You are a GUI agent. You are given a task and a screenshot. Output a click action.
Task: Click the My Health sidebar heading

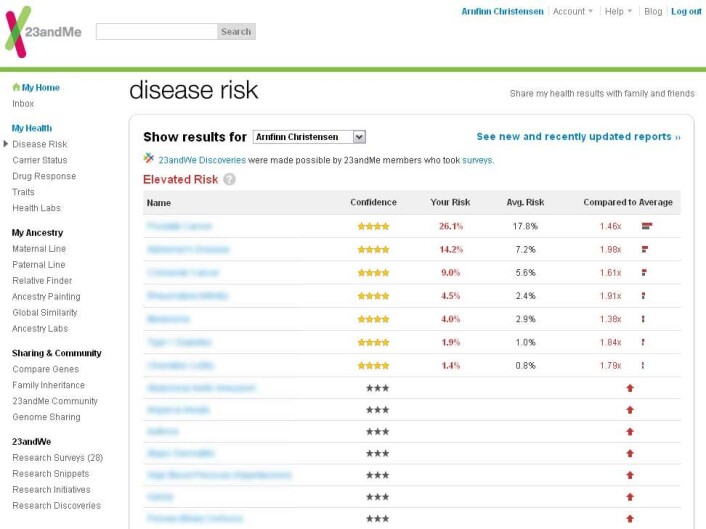point(32,128)
